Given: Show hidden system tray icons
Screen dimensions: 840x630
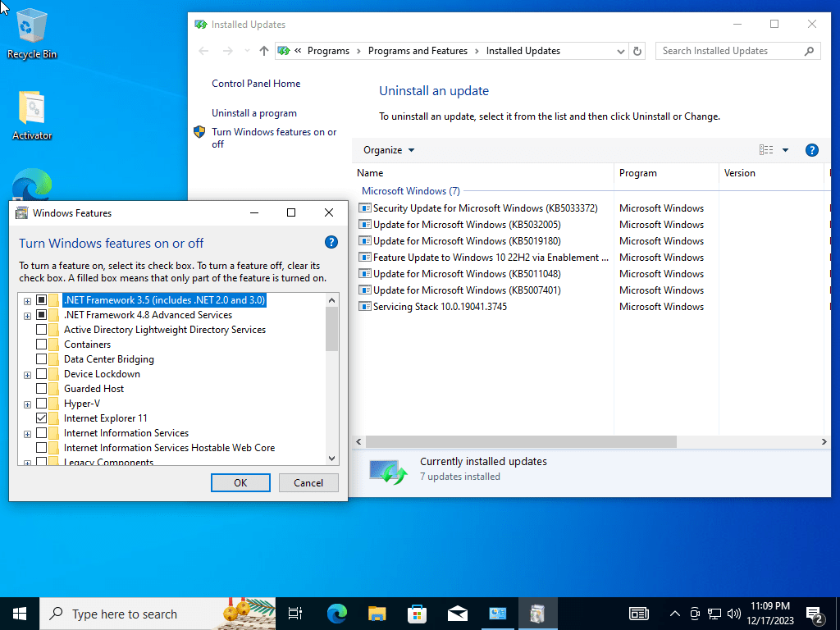Looking at the screenshot, I should pos(675,614).
